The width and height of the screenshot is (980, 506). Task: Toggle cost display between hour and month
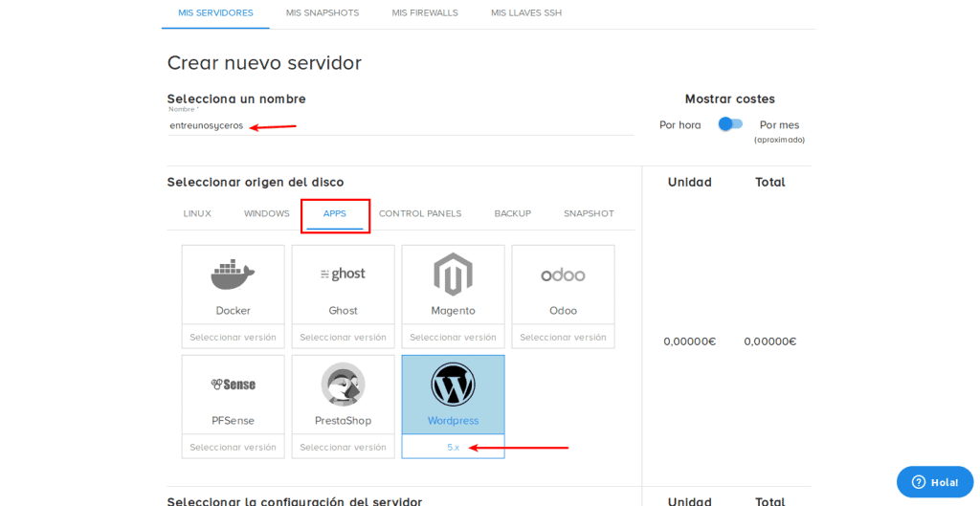(730, 124)
